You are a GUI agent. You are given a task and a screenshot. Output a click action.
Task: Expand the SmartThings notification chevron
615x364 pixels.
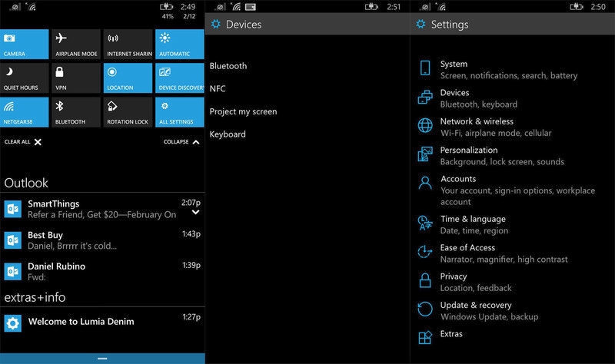[x=195, y=213]
